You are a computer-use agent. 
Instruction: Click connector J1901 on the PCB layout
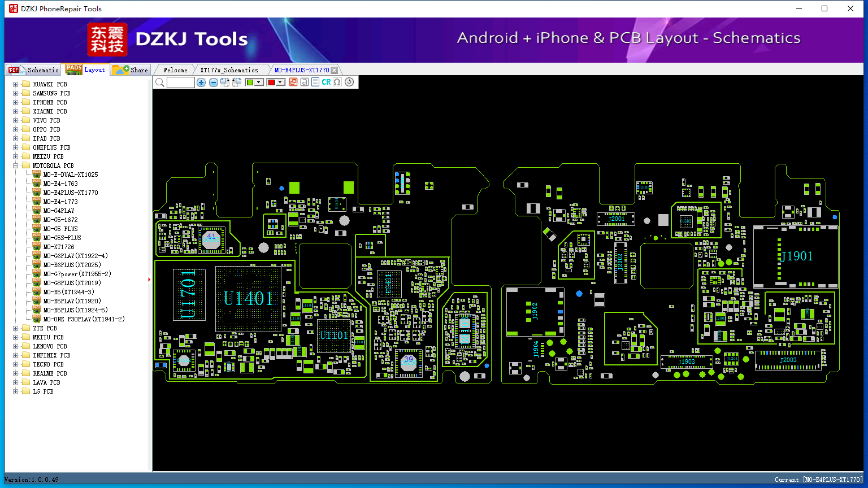click(795, 257)
